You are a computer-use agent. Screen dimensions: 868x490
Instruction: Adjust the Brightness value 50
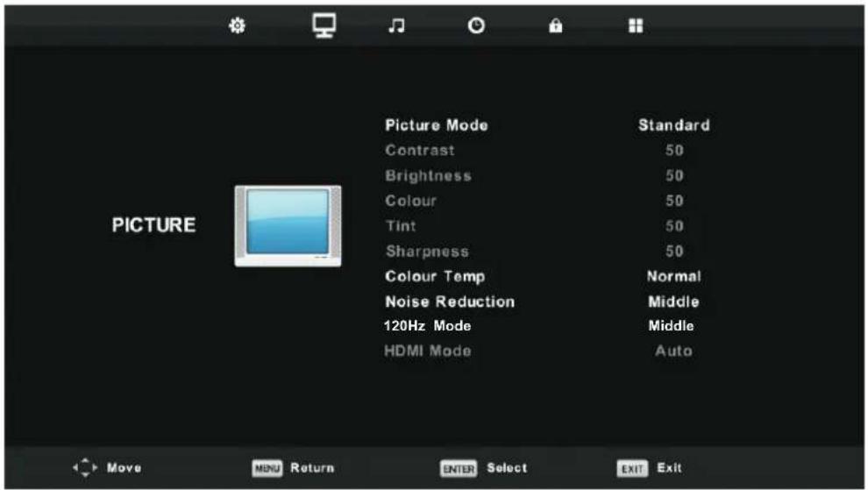[674, 175]
